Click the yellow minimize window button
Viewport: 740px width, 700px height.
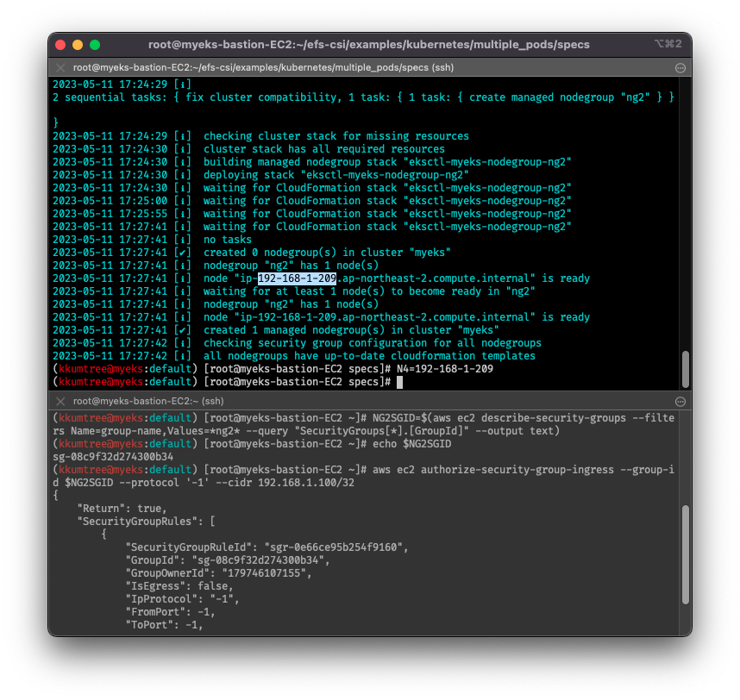78,45
